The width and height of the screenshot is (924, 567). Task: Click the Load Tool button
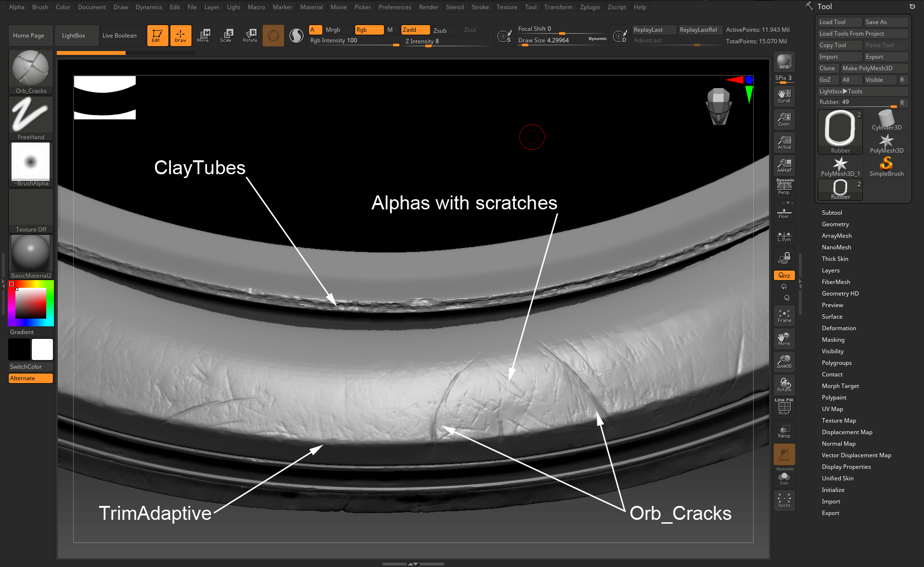(839, 22)
